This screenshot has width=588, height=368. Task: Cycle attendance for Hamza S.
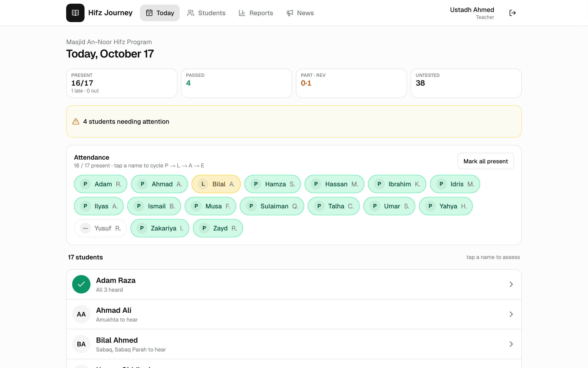click(273, 184)
